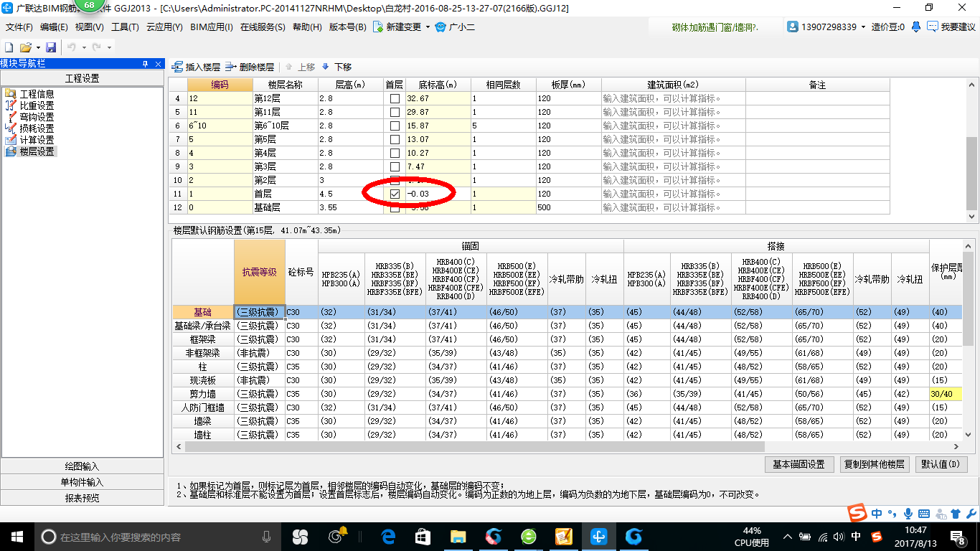The image size is (980, 551).
Task: Open 版本号(B) menu
Action: coord(347,27)
